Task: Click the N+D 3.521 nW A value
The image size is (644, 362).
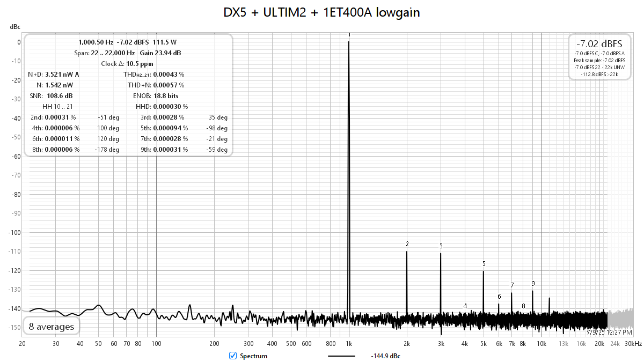Action: [x=62, y=74]
